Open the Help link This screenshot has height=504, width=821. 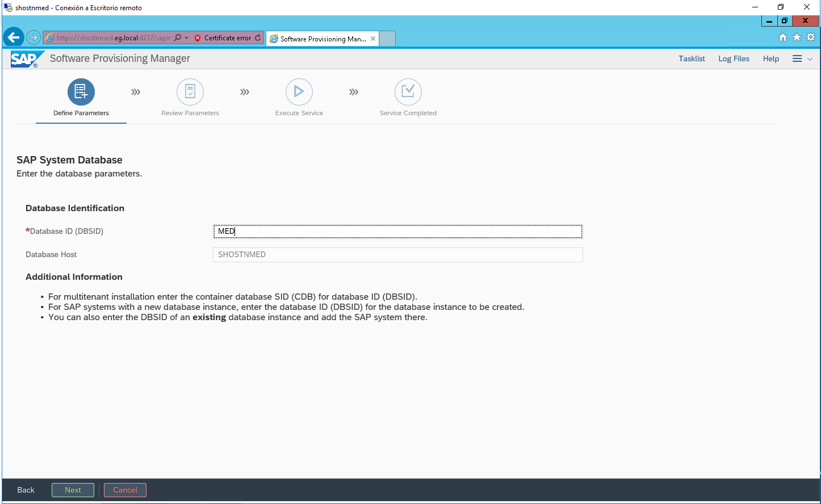point(770,59)
